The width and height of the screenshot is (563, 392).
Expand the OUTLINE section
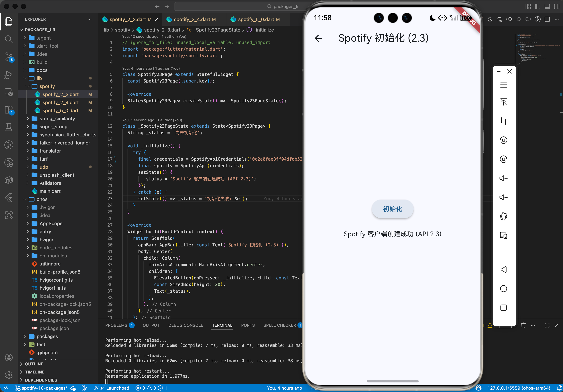coord(34,364)
